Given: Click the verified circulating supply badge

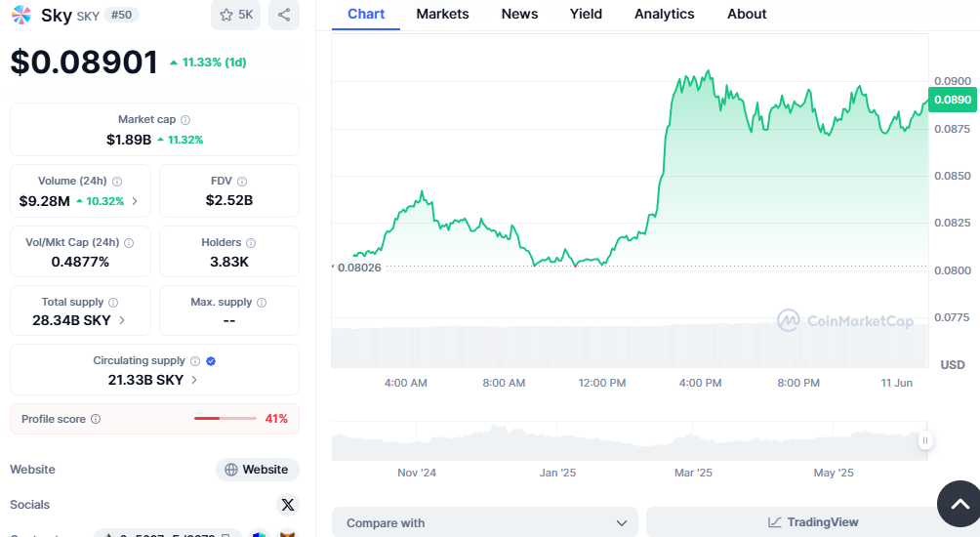Looking at the screenshot, I should click(x=211, y=361).
